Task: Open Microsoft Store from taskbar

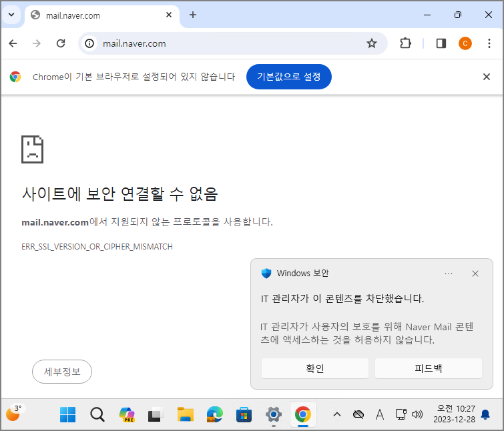Action: pos(244,414)
